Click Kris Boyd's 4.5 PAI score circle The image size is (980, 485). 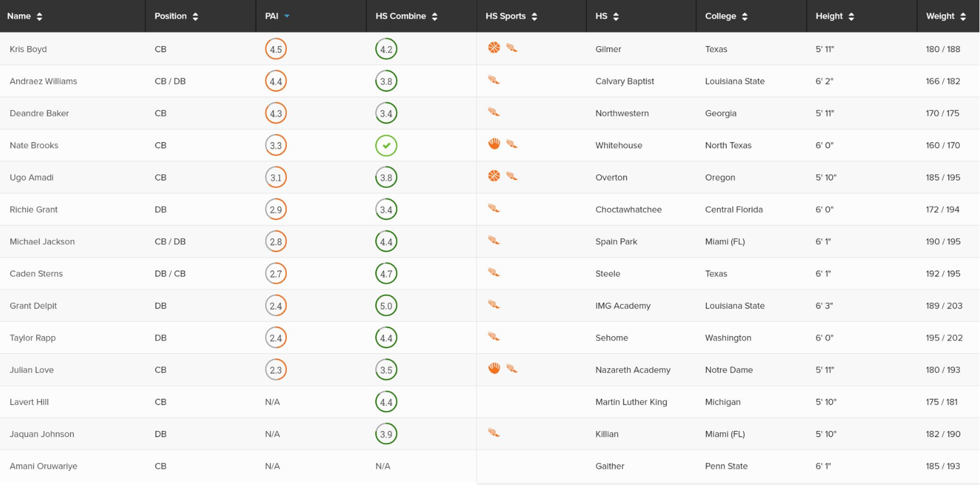tap(276, 49)
